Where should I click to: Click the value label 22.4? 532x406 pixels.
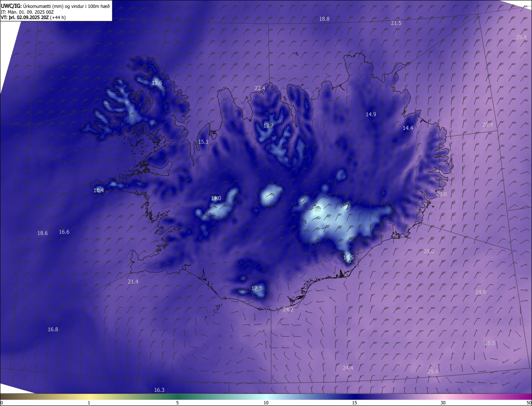(260, 88)
